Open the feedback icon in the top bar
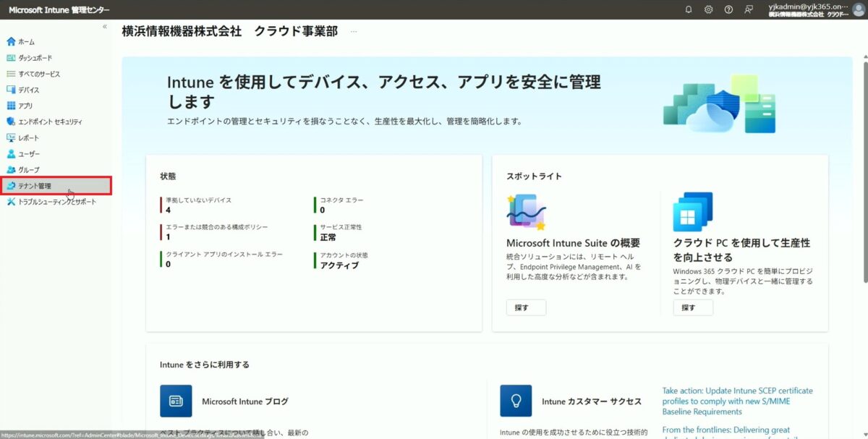 pyautogui.click(x=748, y=9)
